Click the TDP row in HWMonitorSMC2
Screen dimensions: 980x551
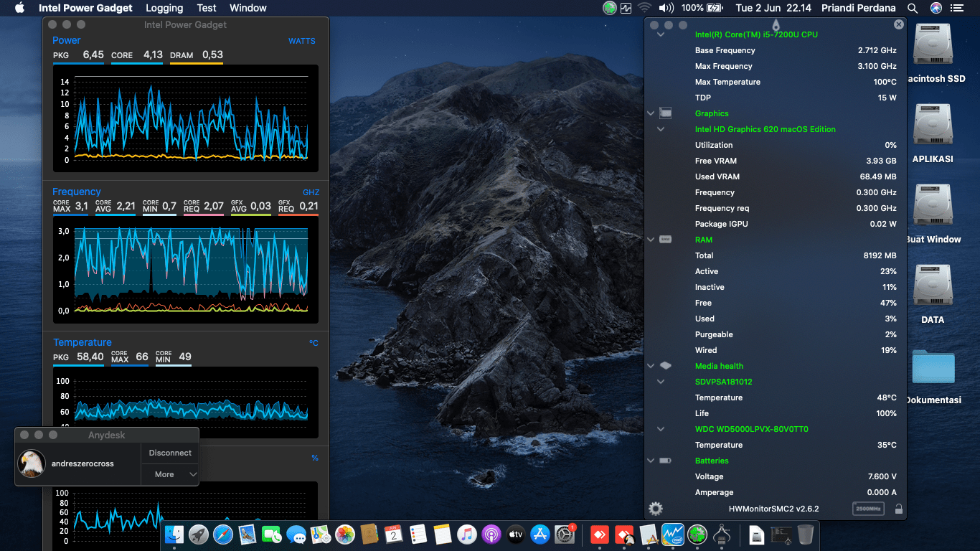[x=776, y=98]
